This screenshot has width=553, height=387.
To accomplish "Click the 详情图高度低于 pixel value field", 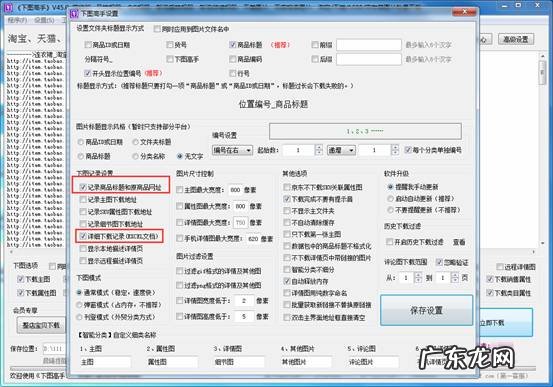I will [244, 316].
